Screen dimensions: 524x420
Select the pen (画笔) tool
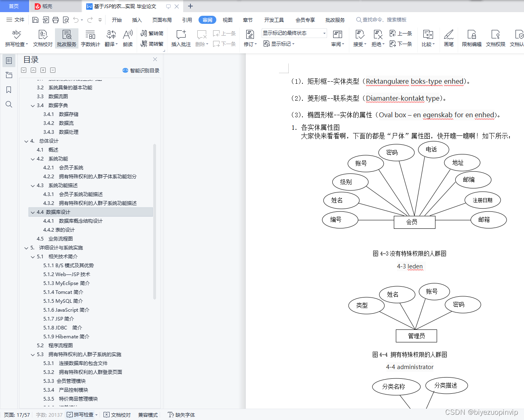click(449, 38)
